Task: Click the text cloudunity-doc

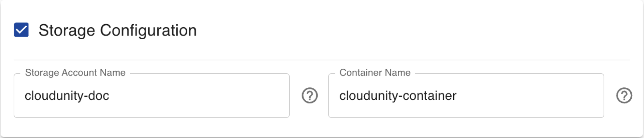Action: pyautogui.click(x=67, y=96)
